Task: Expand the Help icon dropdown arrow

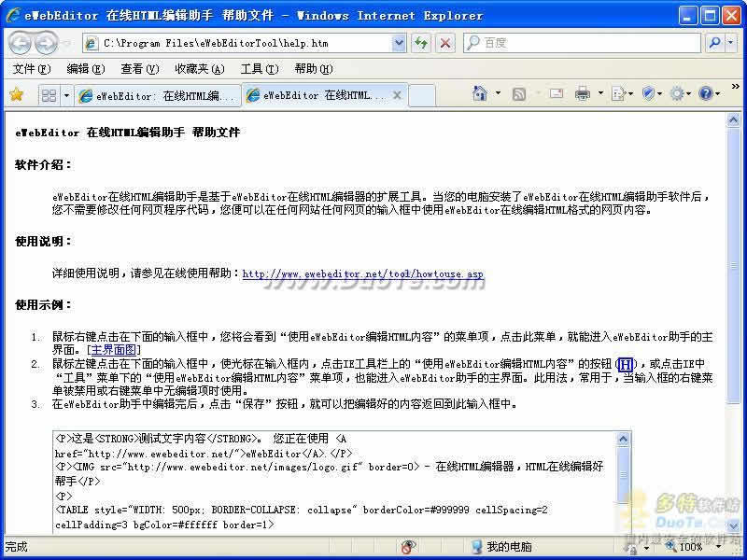Action: coord(717,93)
